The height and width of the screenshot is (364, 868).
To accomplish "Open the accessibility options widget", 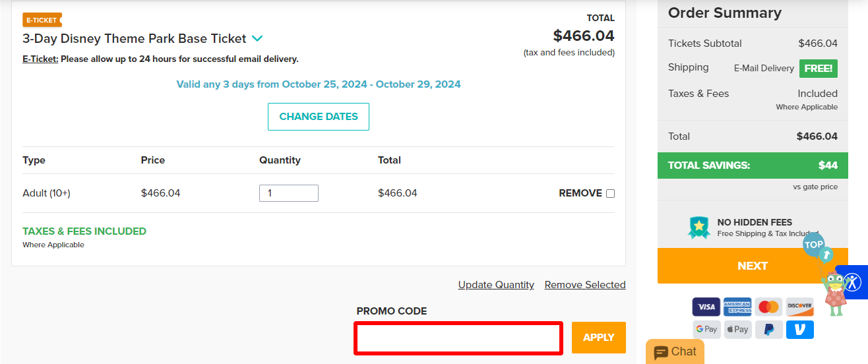I will point(852,282).
